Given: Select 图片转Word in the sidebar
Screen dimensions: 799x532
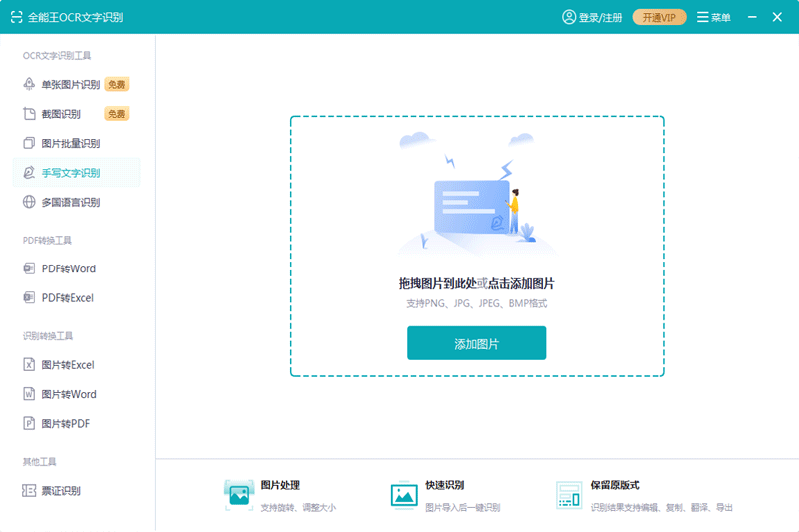Looking at the screenshot, I should click(68, 394).
